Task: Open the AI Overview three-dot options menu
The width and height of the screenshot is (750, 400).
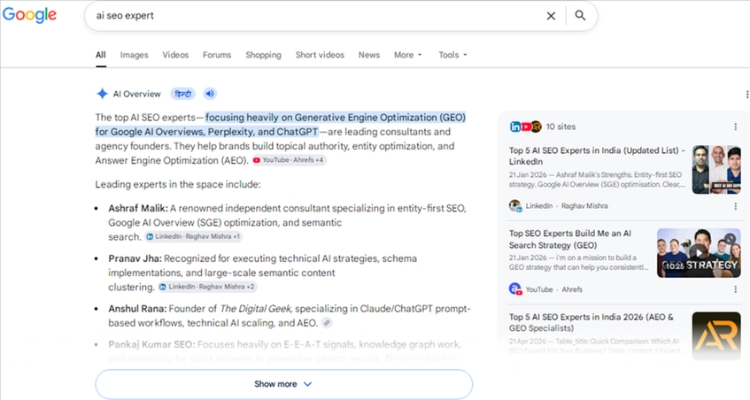Action: [747, 94]
